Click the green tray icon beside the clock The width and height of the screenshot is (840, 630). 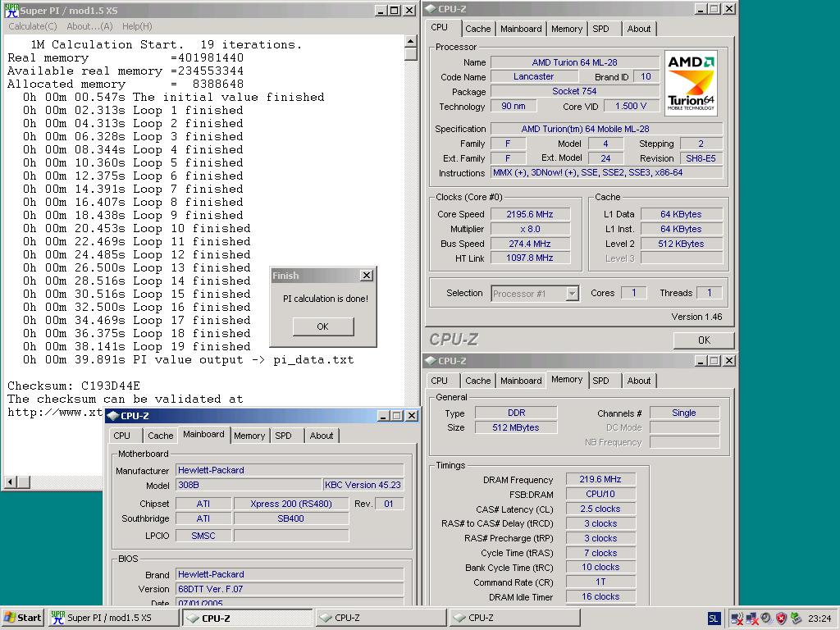click(796, 619)
